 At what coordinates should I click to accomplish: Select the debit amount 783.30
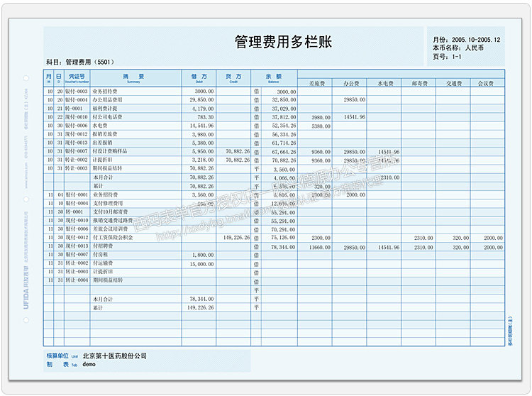206,117
